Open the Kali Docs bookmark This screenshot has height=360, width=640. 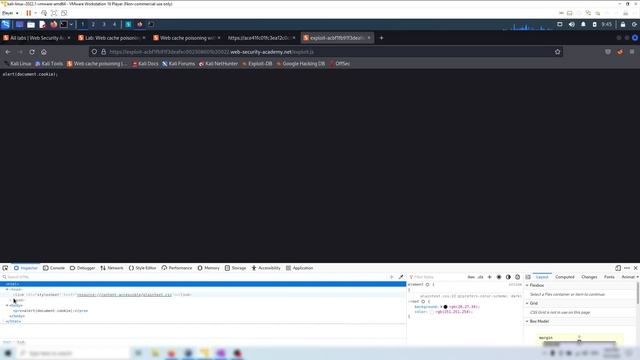[x=145, y=64]
